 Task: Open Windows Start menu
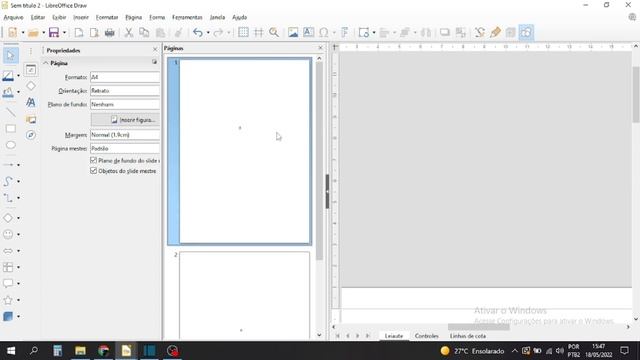click(11, 351)
